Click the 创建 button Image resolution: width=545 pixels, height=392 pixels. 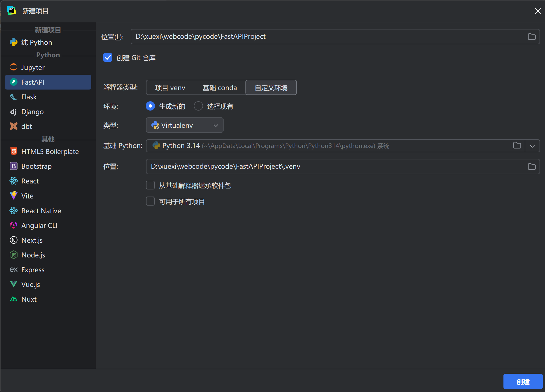(523, 381)
